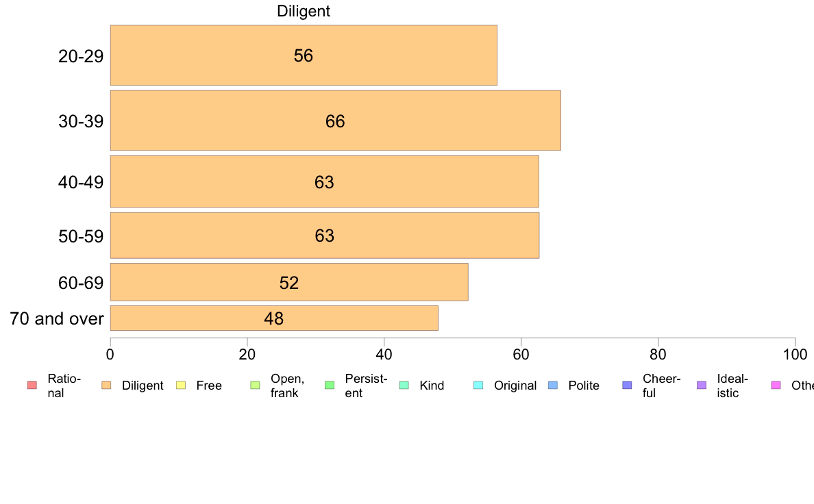This screenshot has width=814, height=504.
Task: Click the Rational legend color swatch
Action: click(32, 385)
